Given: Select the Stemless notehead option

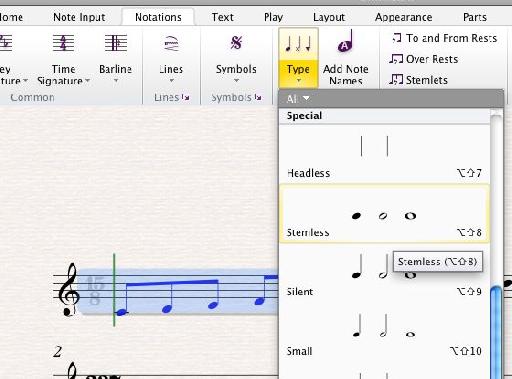Looking at the screenshot, I should pyautogui.click(x=384, y=213).
